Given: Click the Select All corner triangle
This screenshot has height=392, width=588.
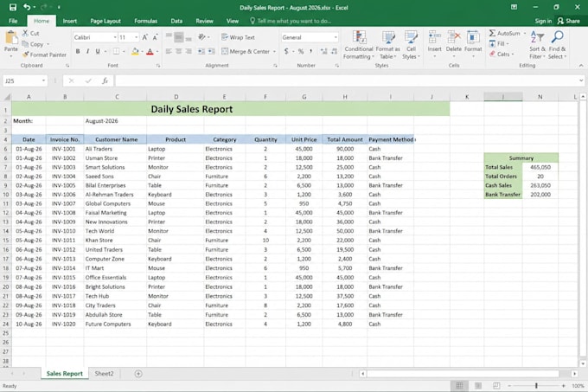Looking at the screenshot, I should (7, 97).
